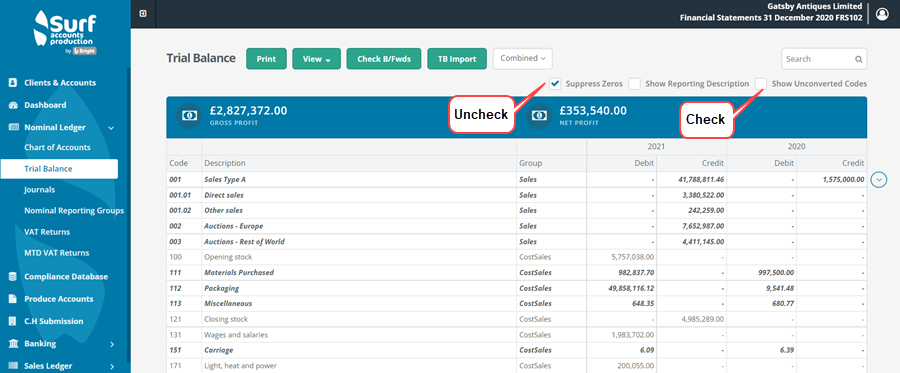Collapse the Nominal Ledger chevron

point(111,128)
